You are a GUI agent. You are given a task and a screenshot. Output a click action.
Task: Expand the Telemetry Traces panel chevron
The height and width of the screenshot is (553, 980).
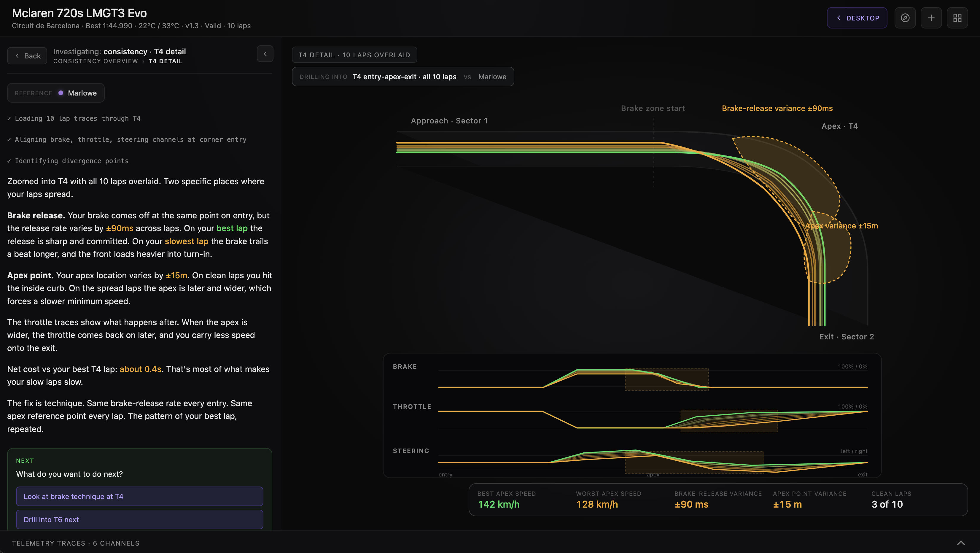pyautogui.click(x=961, y=543)
